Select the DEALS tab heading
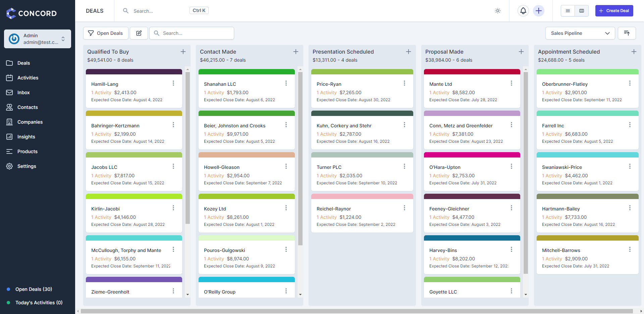Image resolution: width=644 pixels, height=314 pixels. click(95, 11)
